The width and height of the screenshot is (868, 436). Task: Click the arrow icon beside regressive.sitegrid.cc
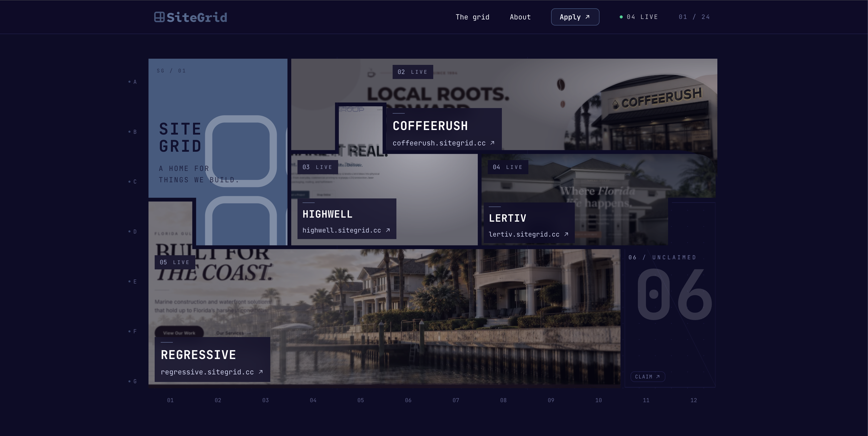point(260,372)
